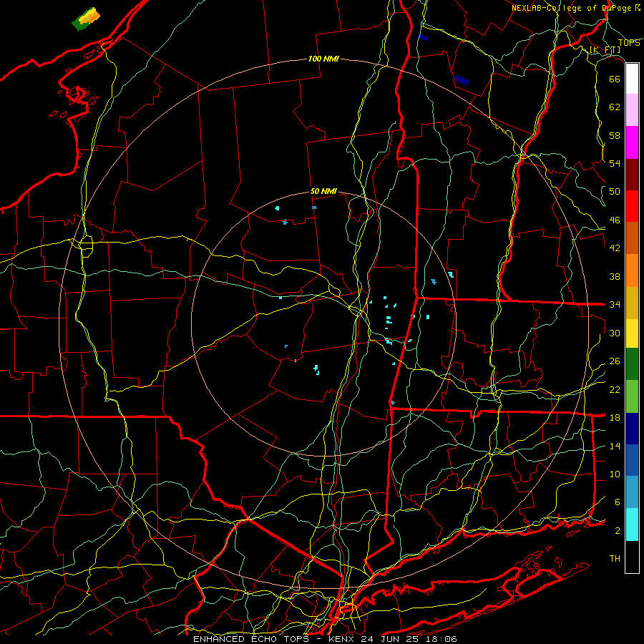Click the navy swatch between 14 and 18

pyautogui.click(x=632, y=429)
